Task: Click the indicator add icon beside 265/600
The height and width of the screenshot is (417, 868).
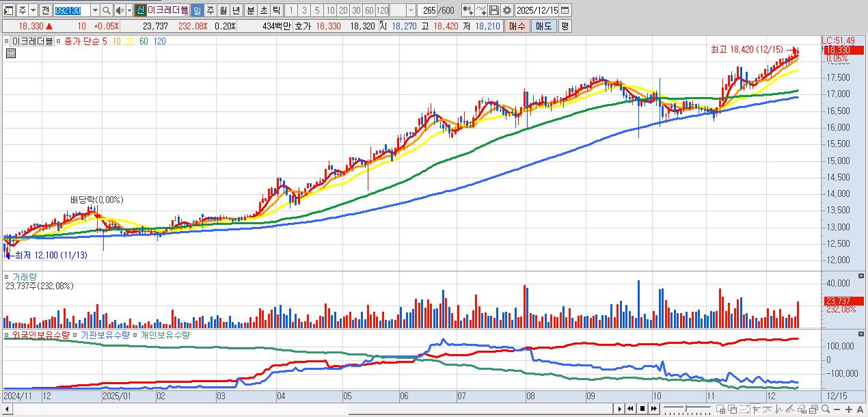Action: (x=467, y=10)
